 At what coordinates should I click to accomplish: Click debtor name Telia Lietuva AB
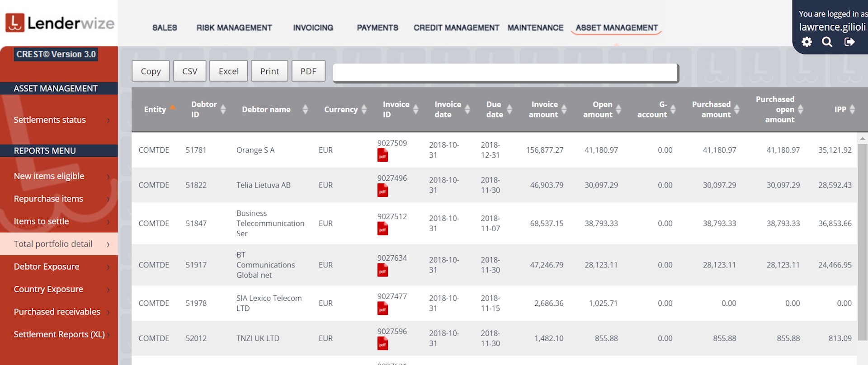264,185
